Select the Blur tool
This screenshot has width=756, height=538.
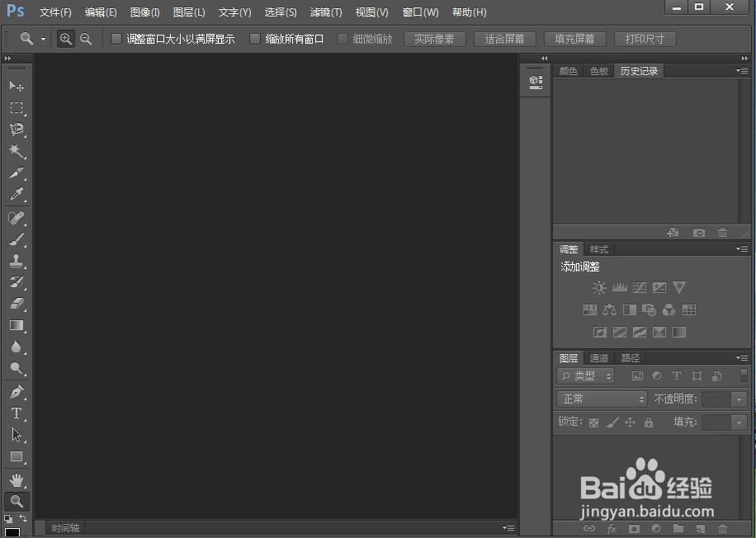[17, 347]
